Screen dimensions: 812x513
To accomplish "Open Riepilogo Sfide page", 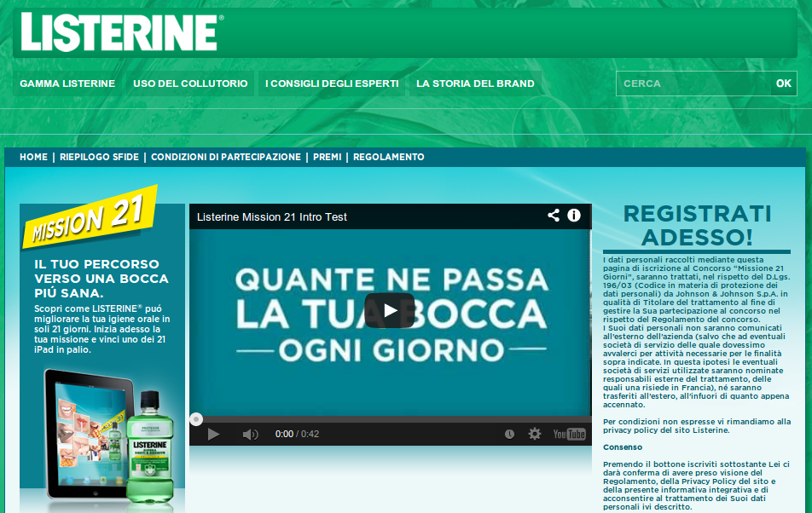I will point(100,157).
